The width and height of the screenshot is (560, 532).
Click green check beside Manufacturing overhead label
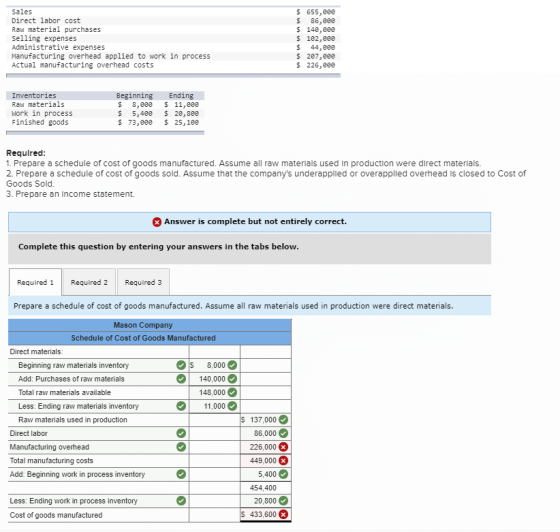[181, 447]
